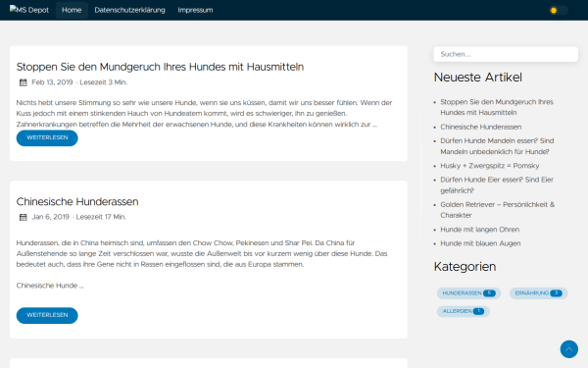Click the Feb 13, 2019 date text
The height and width of the screenshot is (368, 588).
pyautogui.click(x=52, y=82)
